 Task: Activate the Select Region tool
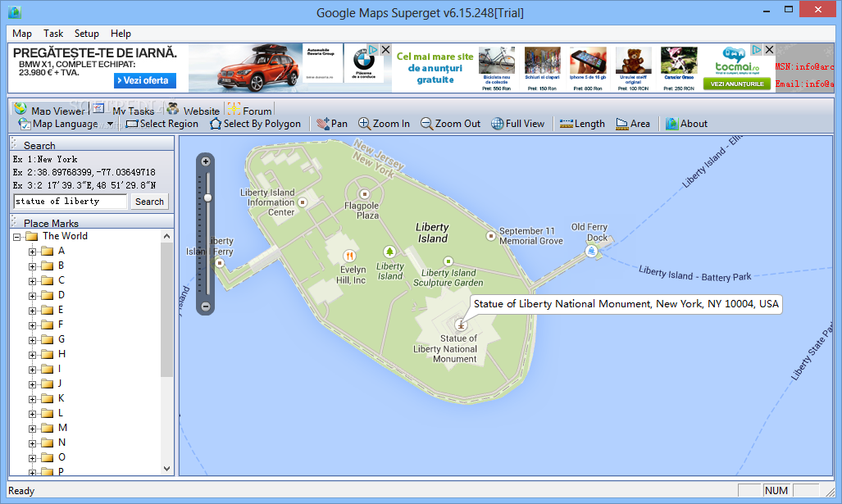(162, 124)
